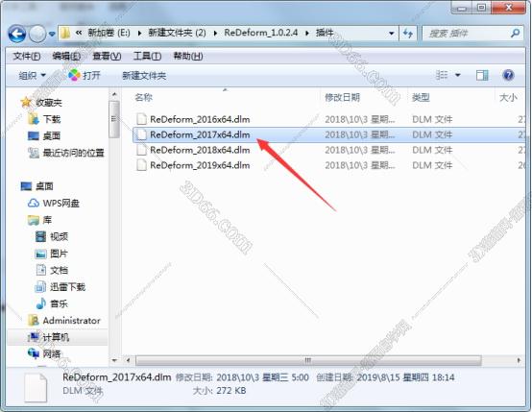Open the 文件(F) menu

[27, 56]
